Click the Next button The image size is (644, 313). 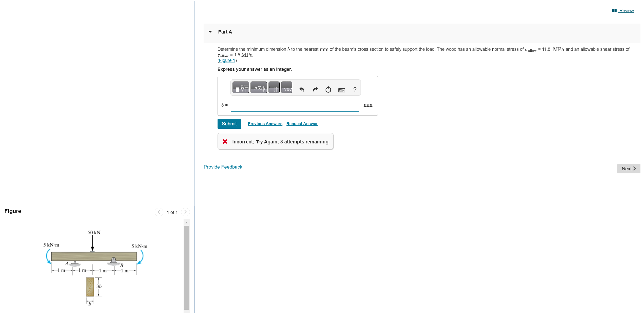click(x=629, y=169)
